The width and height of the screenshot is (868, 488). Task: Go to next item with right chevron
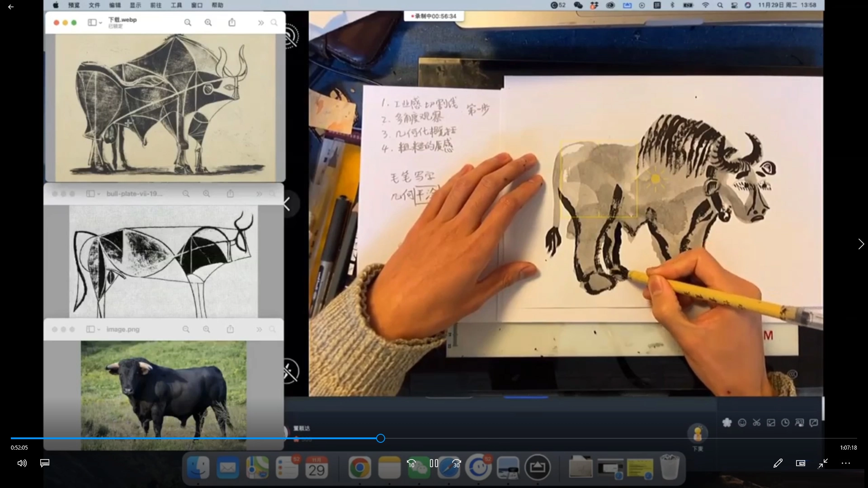tap(861, 244)
